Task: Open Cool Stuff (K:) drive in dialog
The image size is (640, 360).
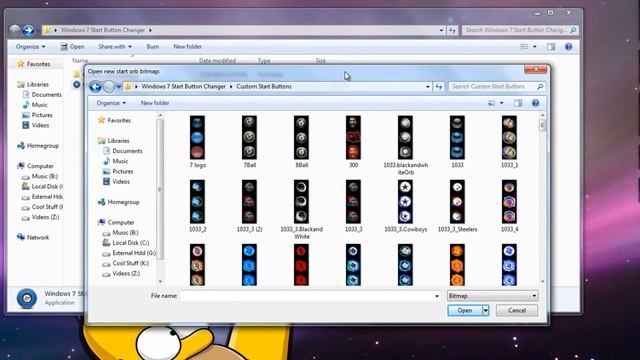Action: pos(126,263)
